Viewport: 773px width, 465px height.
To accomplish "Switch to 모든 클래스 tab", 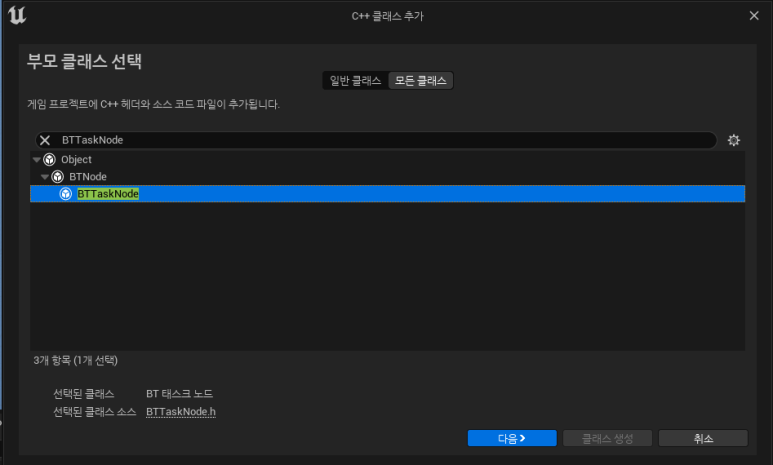I will tap(421, 80).
